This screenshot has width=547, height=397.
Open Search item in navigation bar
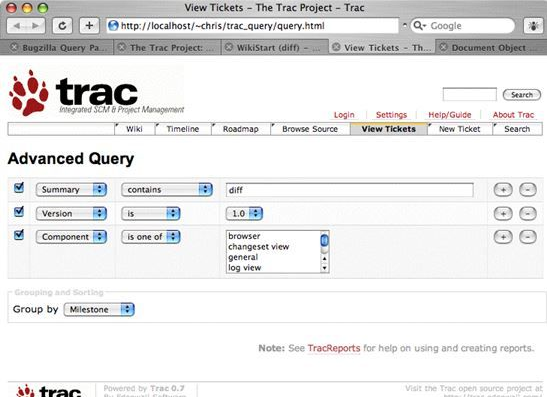517,129
